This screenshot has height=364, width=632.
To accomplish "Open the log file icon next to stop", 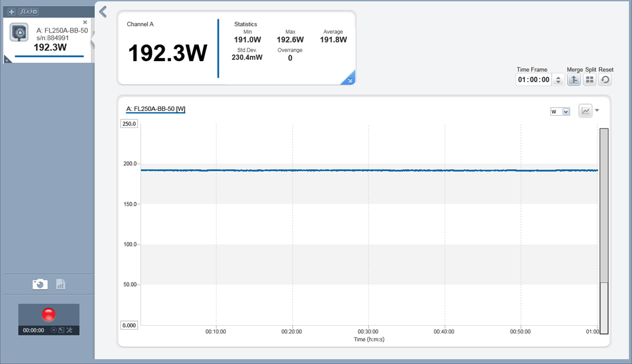I will tap(61, 330).
